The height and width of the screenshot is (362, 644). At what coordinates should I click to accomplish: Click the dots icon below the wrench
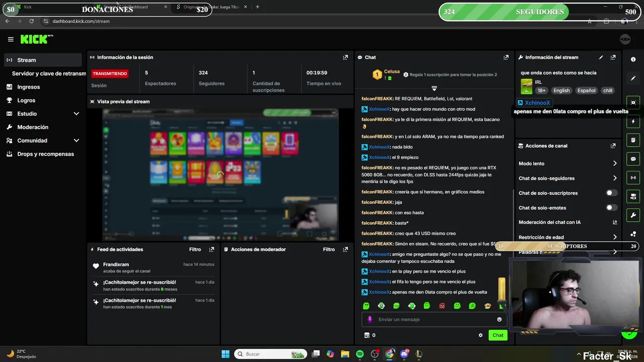(633, 234)
